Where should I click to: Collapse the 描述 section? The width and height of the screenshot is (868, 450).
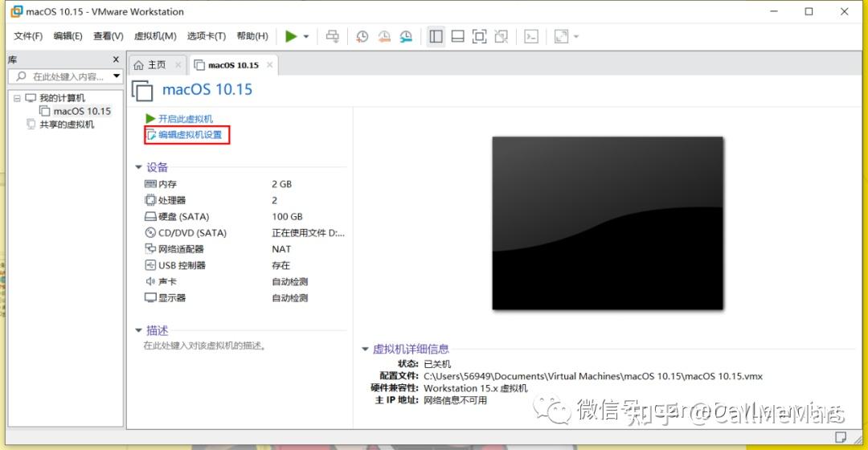(x=138, y=330)
